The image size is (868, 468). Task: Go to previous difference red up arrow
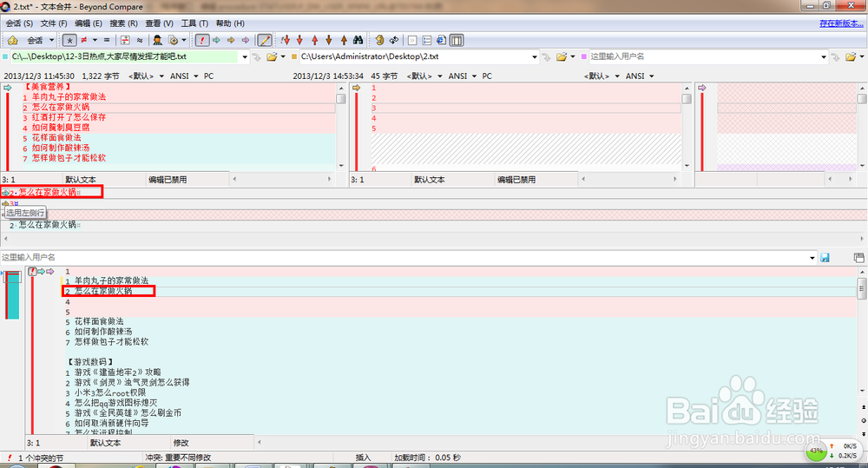[314, 40]
